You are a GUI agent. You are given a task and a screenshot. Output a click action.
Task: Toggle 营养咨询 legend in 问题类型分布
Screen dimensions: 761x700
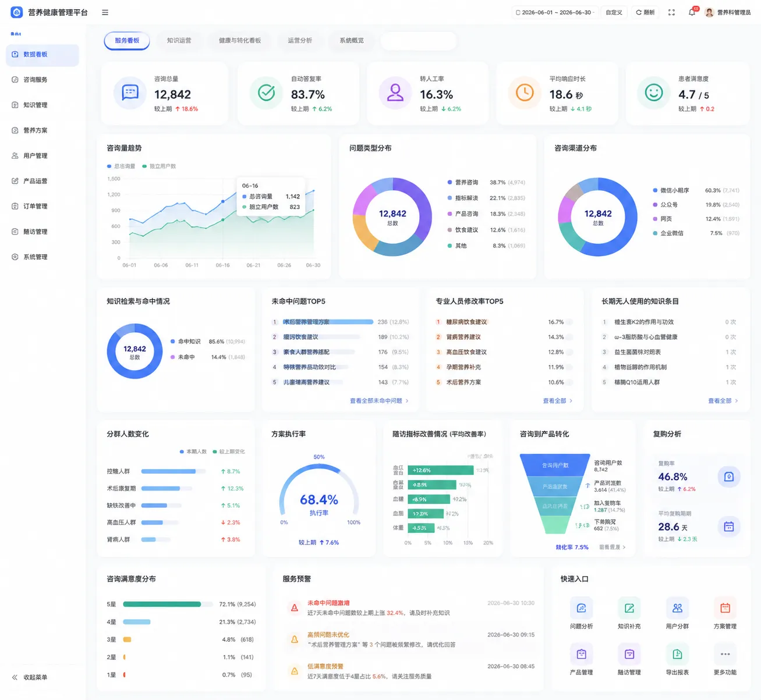click(463, 182)
